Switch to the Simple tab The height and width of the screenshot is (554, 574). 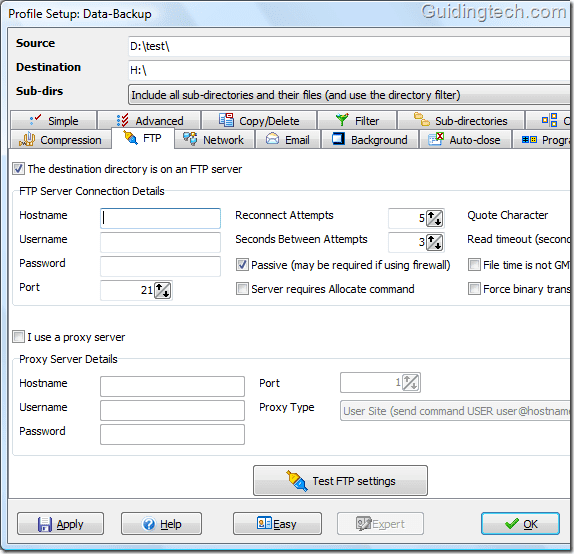click(x=54, y=120)
